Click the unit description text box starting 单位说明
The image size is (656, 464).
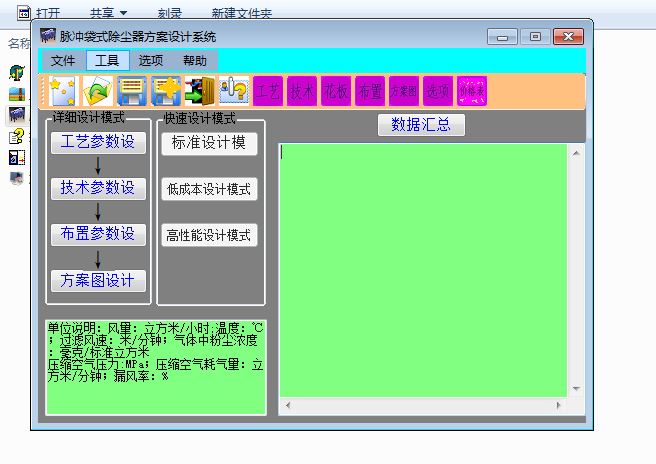[x=156, y=367]
